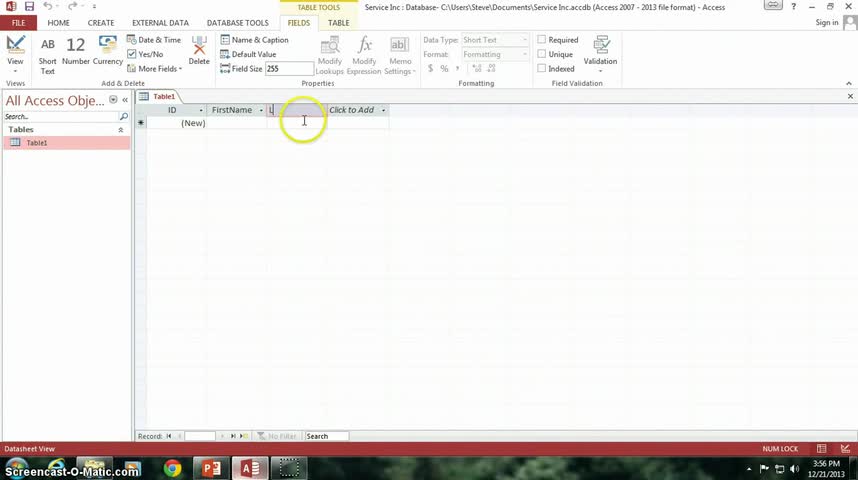Switch to the TABLE tab
Image resolution: width=858 pixels, height=480 pixels.
point(339,23)
